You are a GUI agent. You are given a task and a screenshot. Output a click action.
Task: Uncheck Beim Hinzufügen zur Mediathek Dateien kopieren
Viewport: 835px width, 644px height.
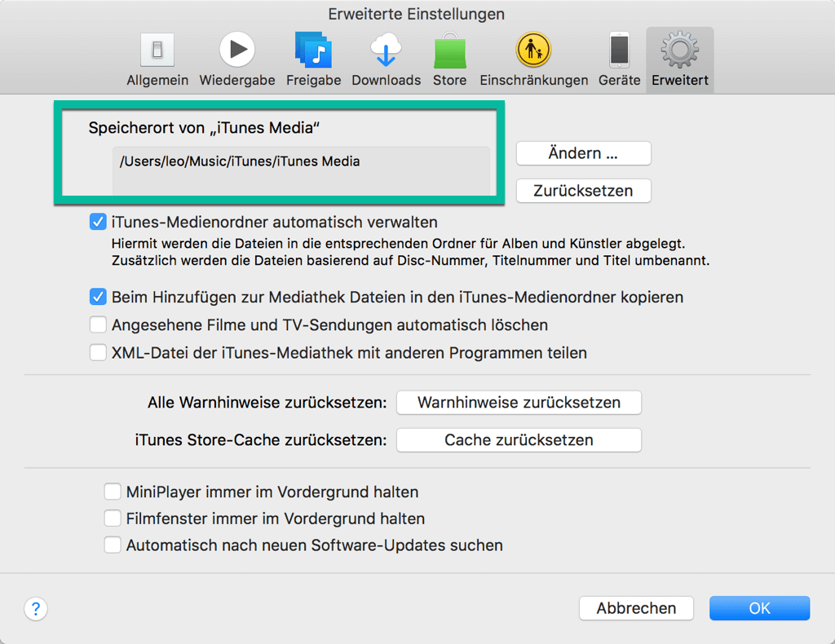pos(98,297)
